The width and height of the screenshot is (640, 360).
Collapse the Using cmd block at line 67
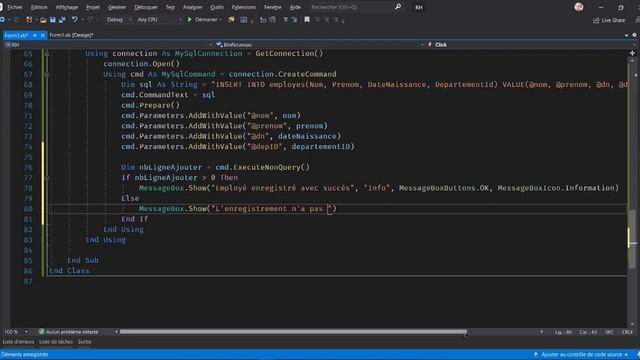pos(47,74)
